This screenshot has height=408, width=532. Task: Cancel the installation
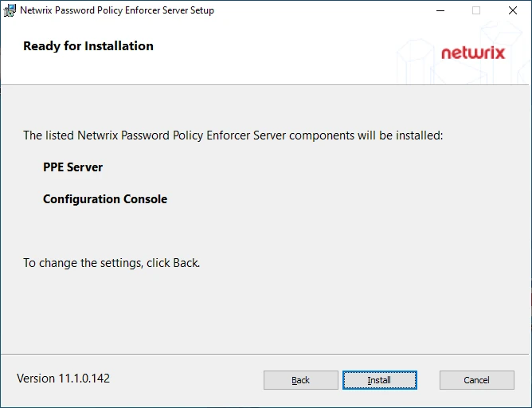476,380
